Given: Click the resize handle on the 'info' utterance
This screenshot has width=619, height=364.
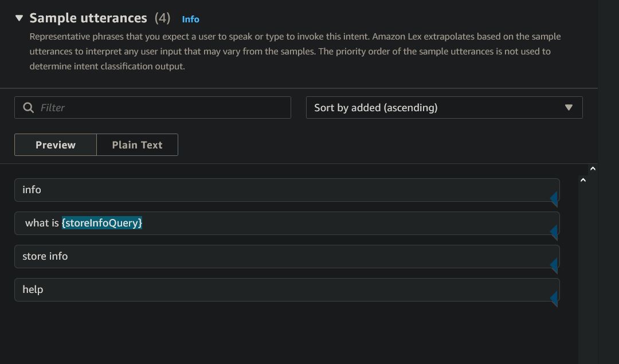Looking at the screenshot, I should (554, 198).
